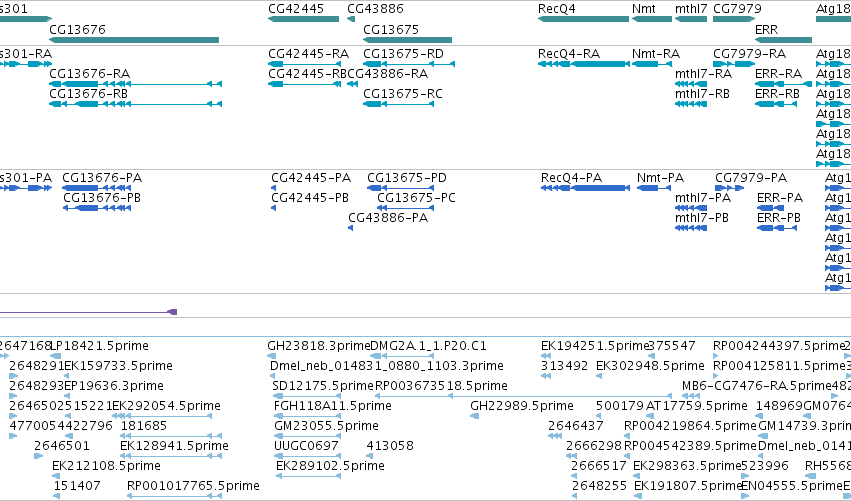The image size is (851, 501).
Task: Select the CG13676 gene bar
Action: pos(134,40)
